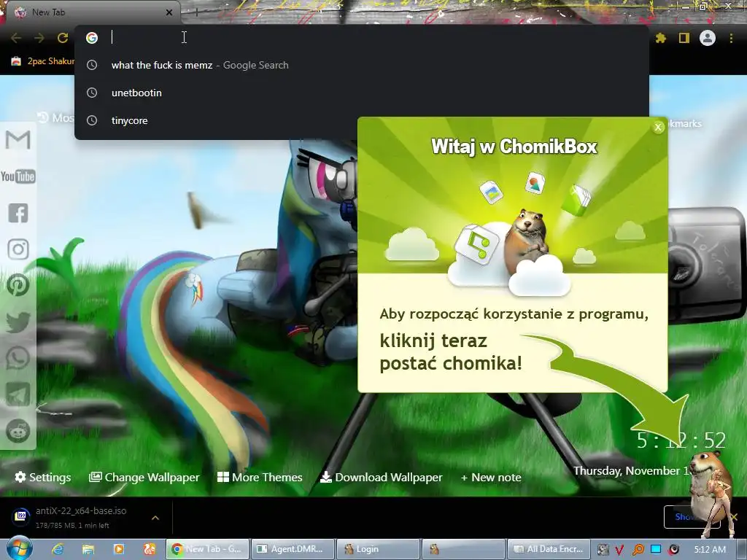Click the taskbar clock showing 5:12 AM
The width and height of the screenshot is (747, 560).
710,549
